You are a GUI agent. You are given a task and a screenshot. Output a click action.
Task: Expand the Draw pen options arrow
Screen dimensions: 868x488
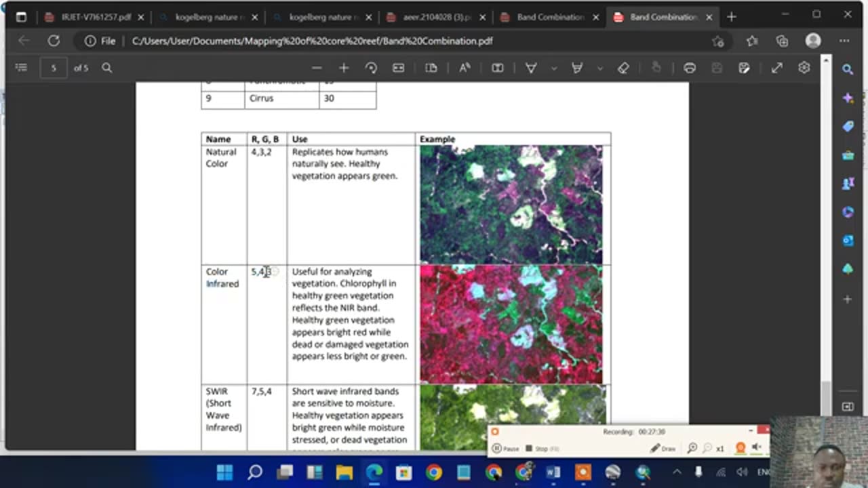point(554,68)
